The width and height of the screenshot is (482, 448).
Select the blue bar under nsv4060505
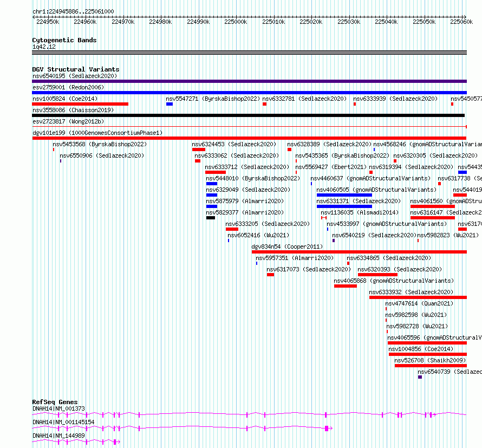pyautogui.click(x=344, y=195)
